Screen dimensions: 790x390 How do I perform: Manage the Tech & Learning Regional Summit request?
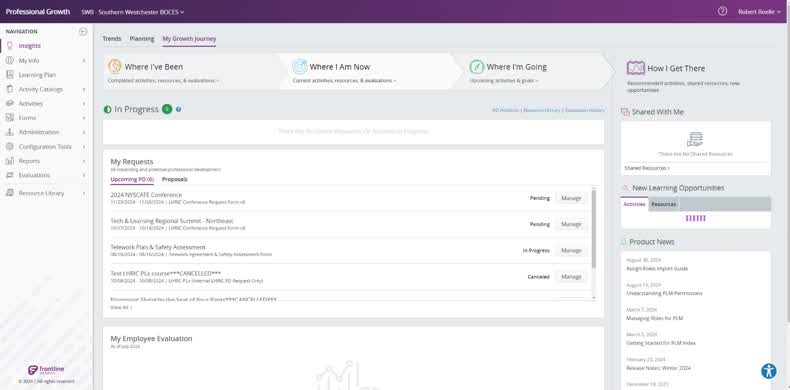571,224
